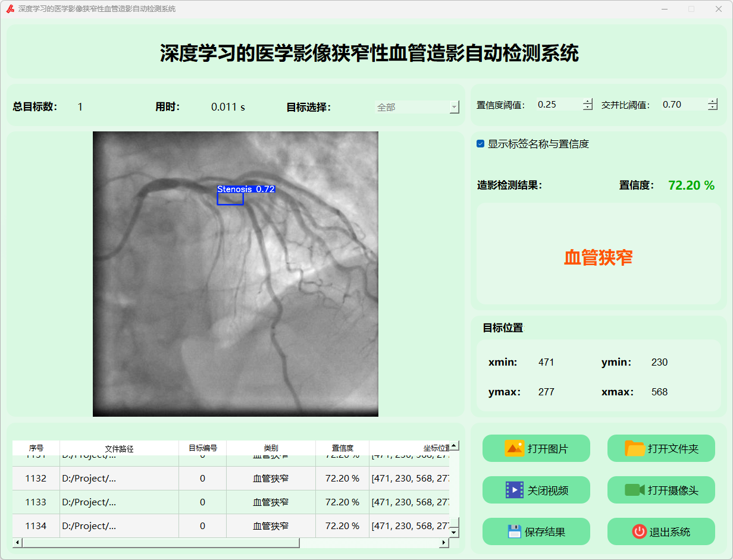Screen dimensions: 733x560
Task: Click the 置信度 column header
Action: point(342,448)
